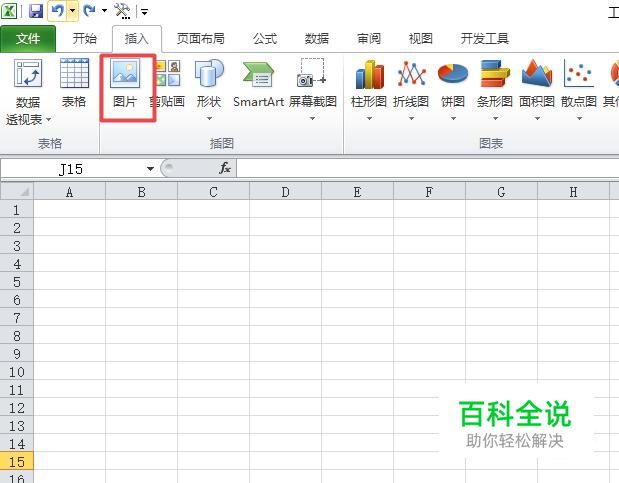Open the 文件 (File) tab
Image resolution: width=619 pixels, height=483 pixels.
pos(28,39)
